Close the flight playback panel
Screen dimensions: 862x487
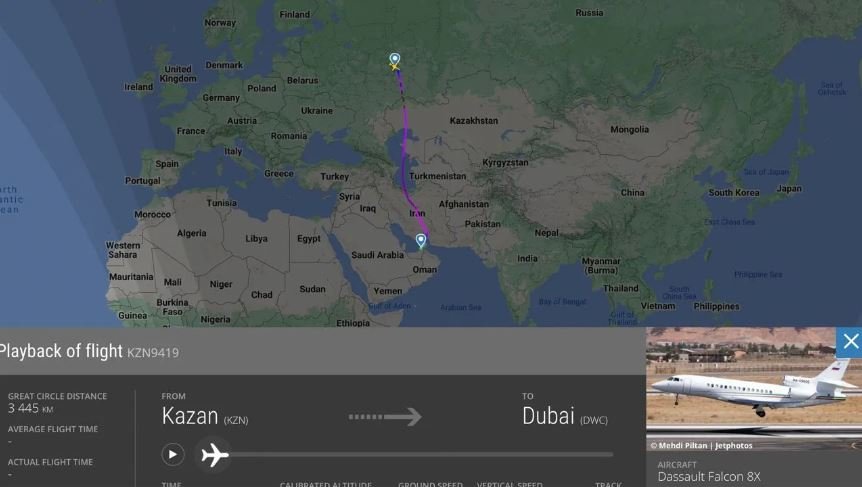tap(850, 342)
